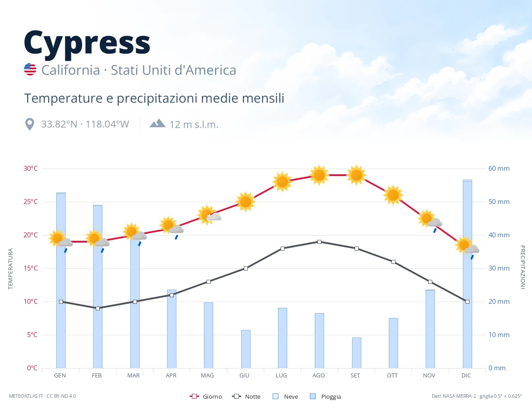Click the Giorno legend label
Viewport: 532px width, 408px height.
click(x=213, y=396)
